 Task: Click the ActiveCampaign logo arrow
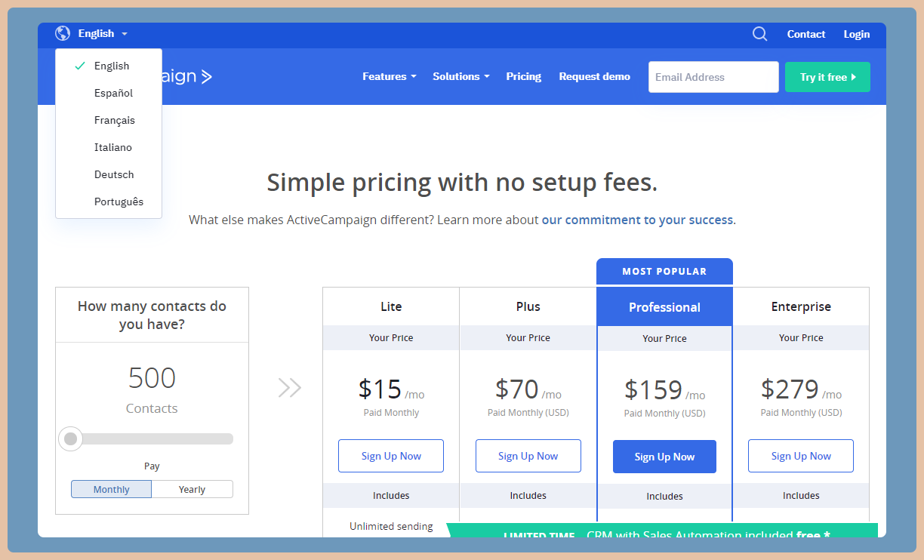[207, 76]
